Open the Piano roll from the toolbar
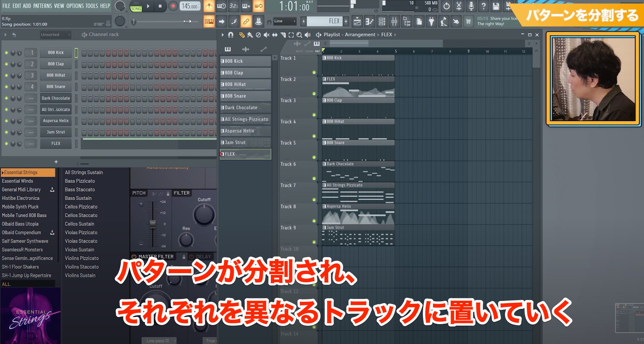Screen dimensions: 644x344 (369, 22)
